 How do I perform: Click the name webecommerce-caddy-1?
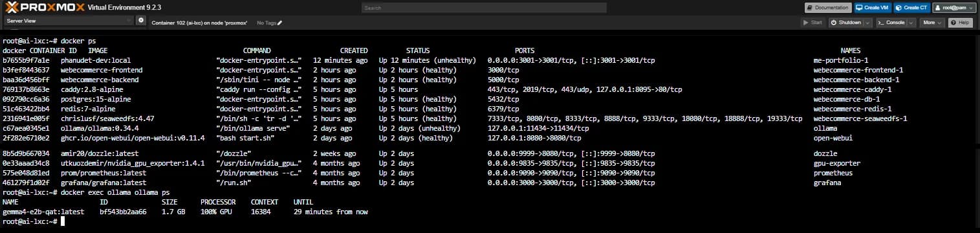tap(853, 89)
